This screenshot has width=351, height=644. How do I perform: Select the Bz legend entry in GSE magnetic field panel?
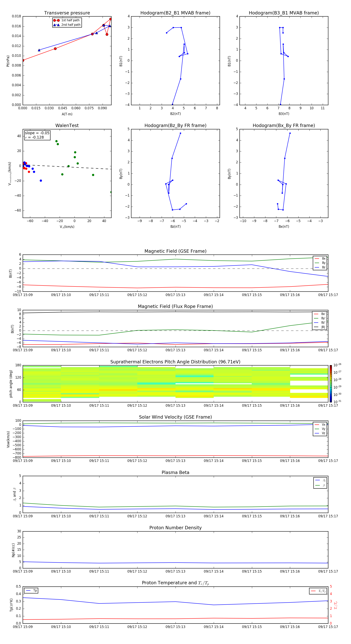(x=320, y=267)
